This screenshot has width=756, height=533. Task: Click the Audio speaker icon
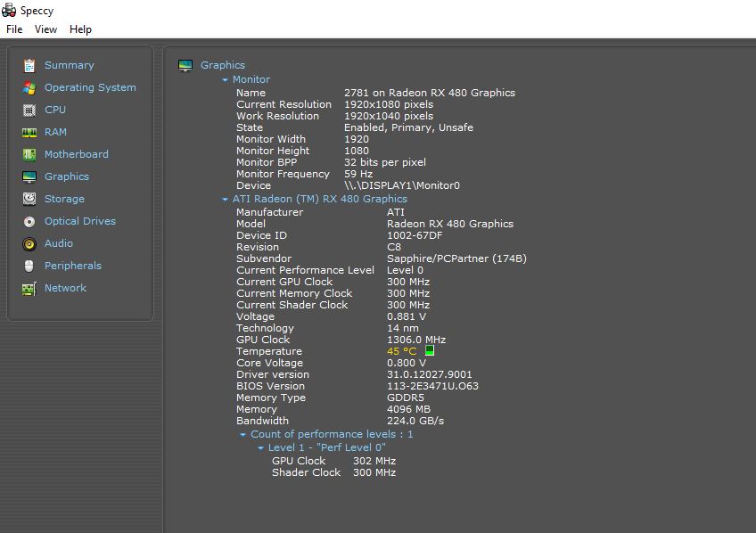[29, 243]
